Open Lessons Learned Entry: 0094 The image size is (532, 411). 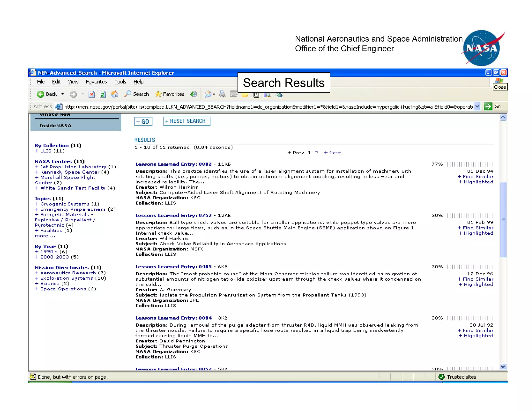(174, 318)
